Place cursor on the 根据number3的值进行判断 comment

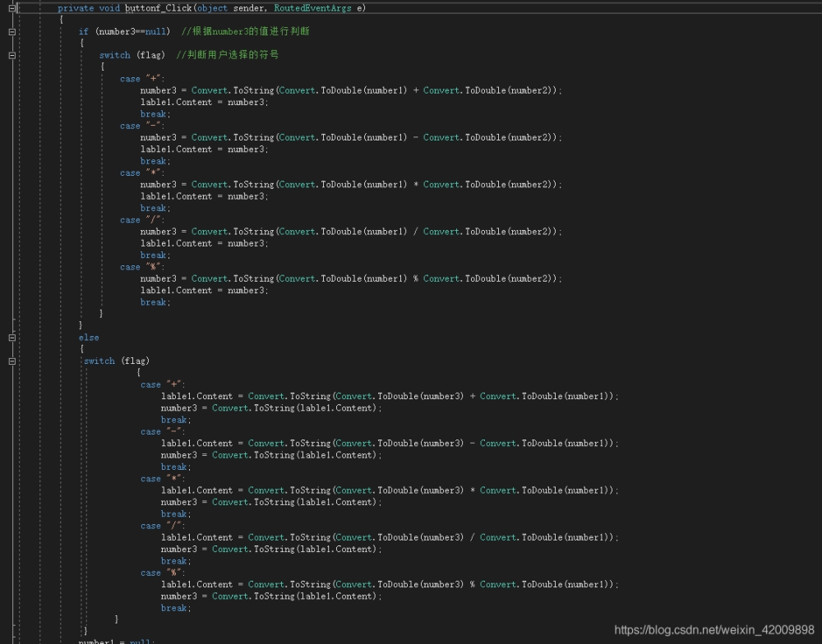[x=245, y=31]
